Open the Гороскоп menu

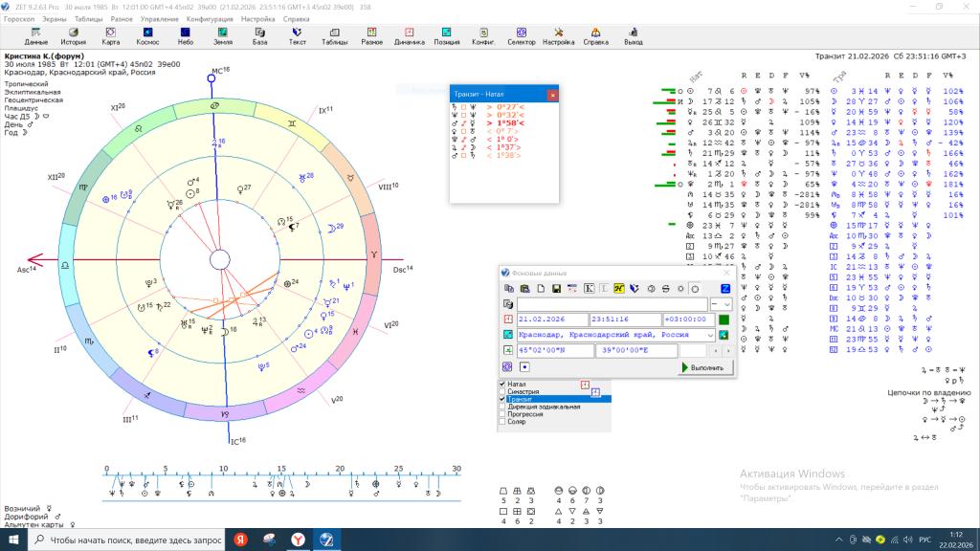click(19, 18)
